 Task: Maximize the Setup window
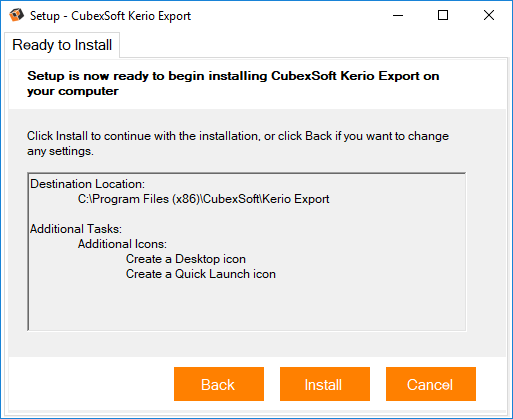(x=443, y=15)
